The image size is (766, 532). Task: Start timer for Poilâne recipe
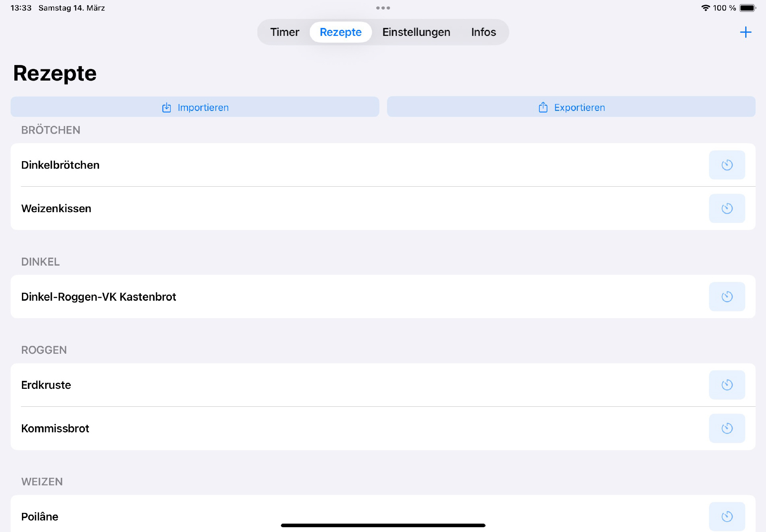(x=727, y=516)
